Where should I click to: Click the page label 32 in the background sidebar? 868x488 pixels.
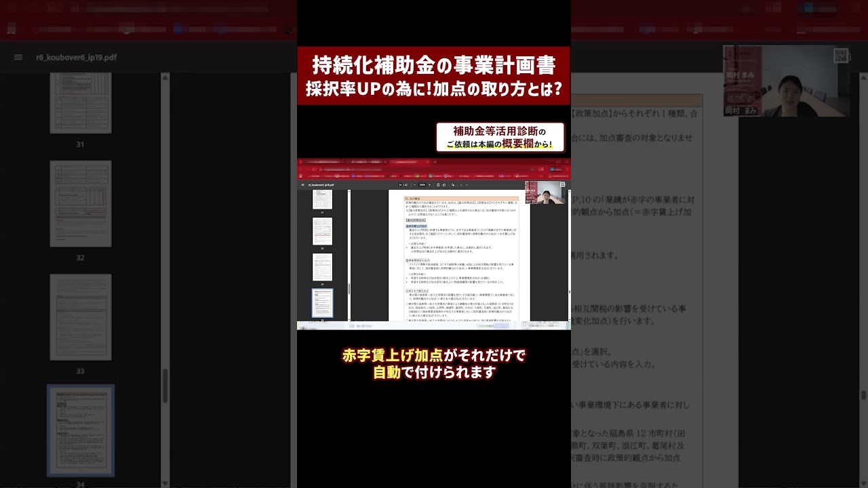(x=80, y=258)
